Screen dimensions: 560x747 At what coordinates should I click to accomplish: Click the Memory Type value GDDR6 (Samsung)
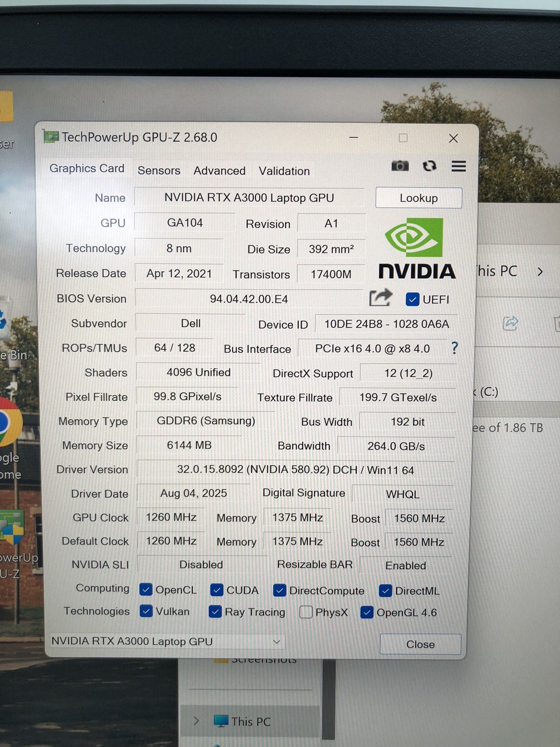(206, 421)
